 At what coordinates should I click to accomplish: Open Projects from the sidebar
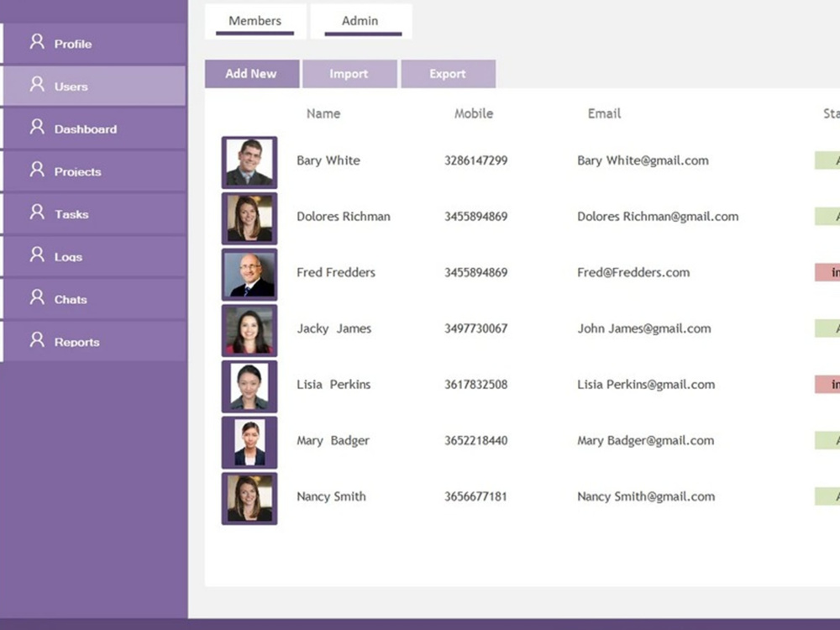(94, 171)
